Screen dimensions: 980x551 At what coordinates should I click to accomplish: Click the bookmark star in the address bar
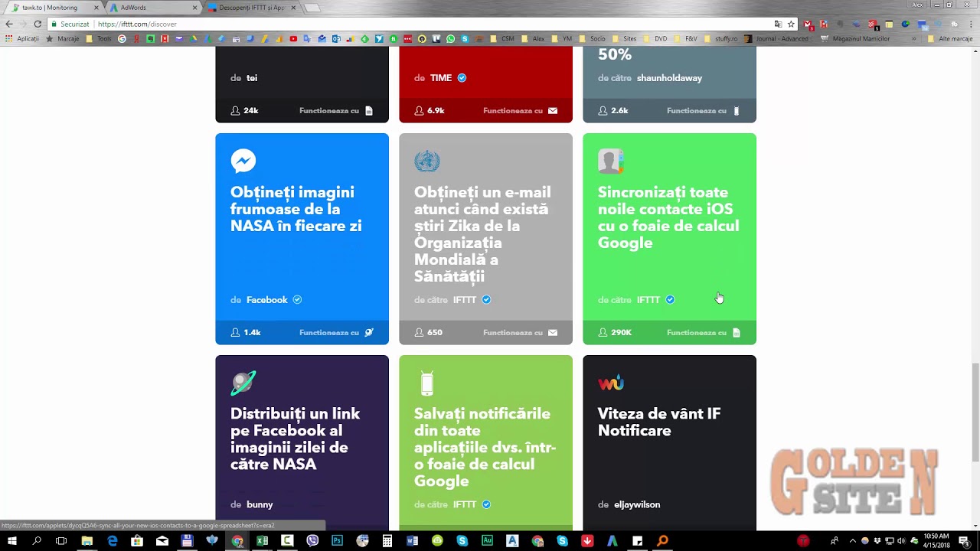tap(791, 24)
